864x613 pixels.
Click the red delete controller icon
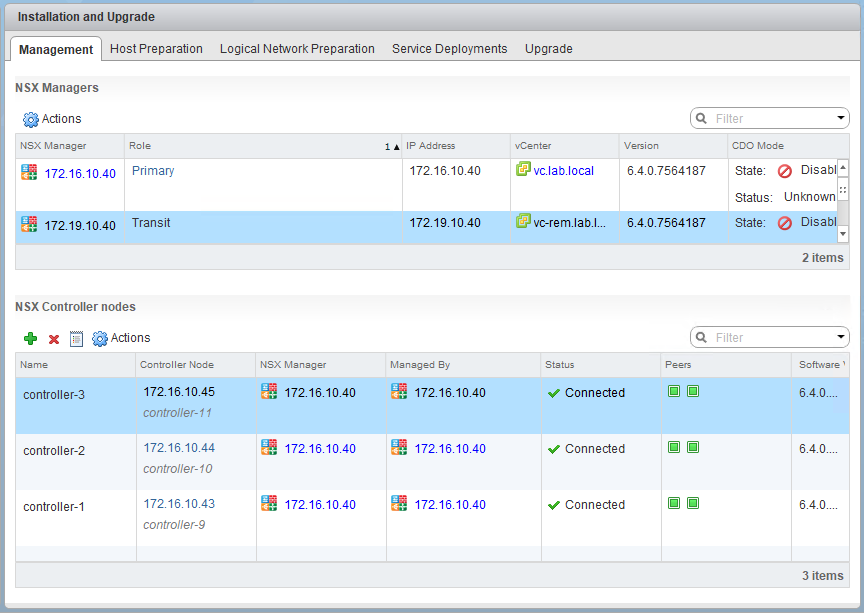pos(54,339)
